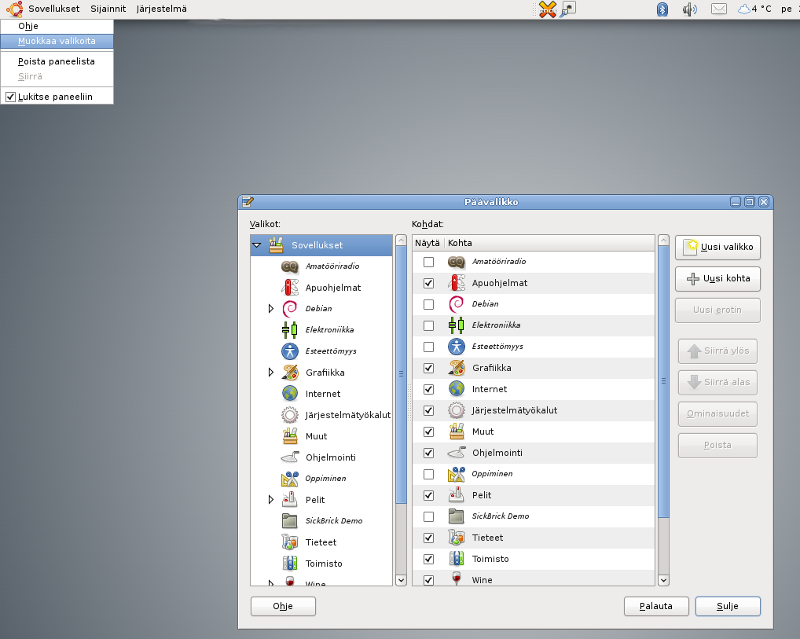Expand the Debian submenu arrow
Image resolution: width=800 pixels, height=639 pixels.
[x=271, y=308]
